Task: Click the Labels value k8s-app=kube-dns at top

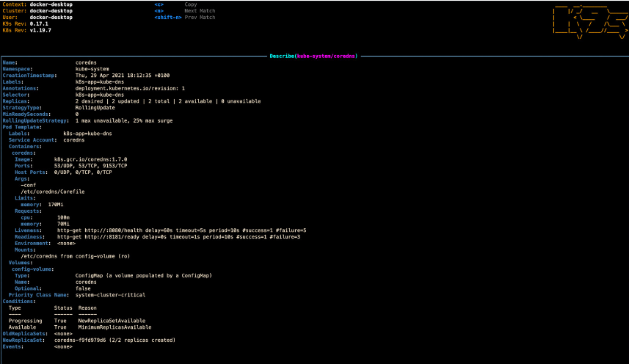Action: [100, 81]
